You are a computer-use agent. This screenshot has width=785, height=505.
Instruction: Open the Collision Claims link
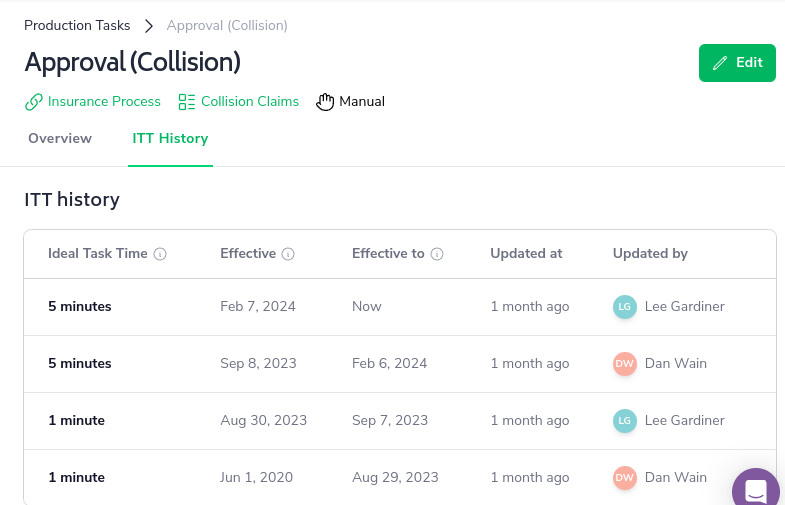(250, 102)
